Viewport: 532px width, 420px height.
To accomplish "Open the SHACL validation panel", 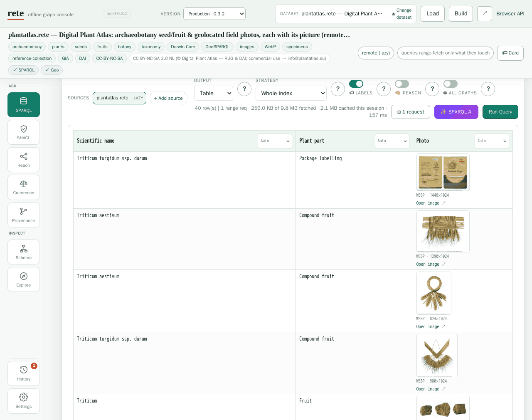I will (x=24, y=132).
